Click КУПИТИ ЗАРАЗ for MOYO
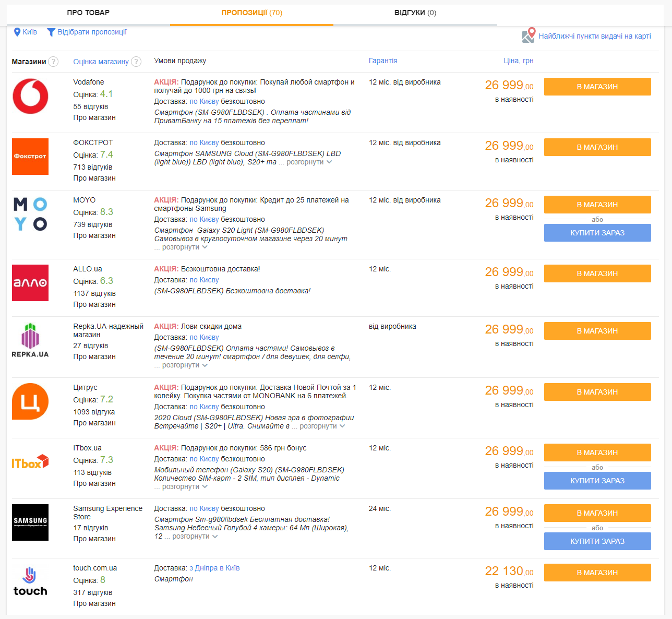The image size is (672, 619). [x=597, y=233]
